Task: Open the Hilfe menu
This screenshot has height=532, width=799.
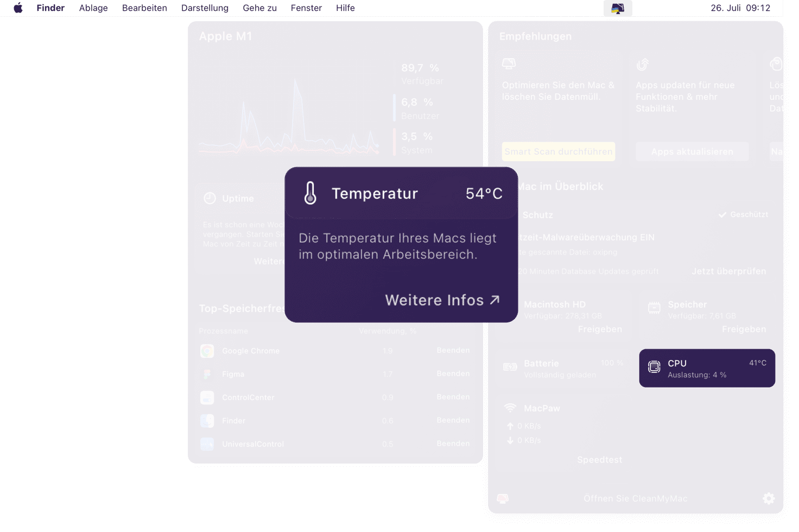Action: (x=345, y=8)
